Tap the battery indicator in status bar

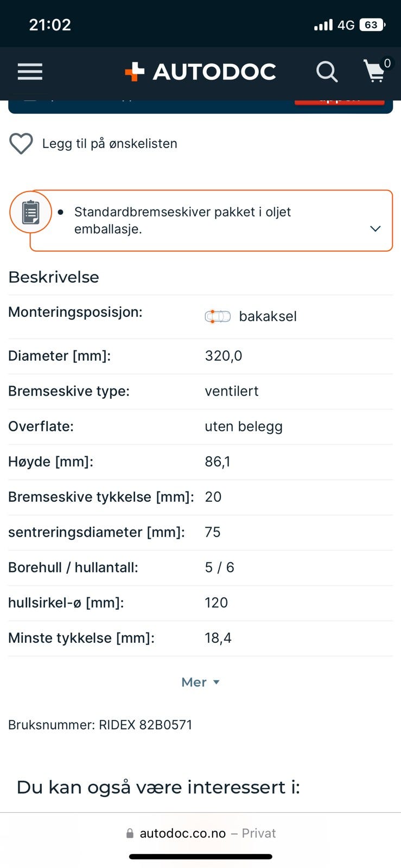click(372, 25)
